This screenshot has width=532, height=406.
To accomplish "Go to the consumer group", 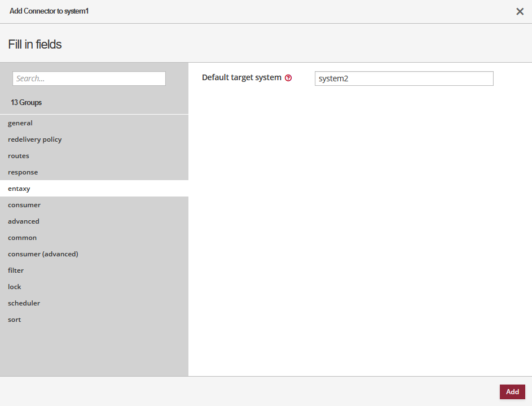I will (x=24, y=205).
